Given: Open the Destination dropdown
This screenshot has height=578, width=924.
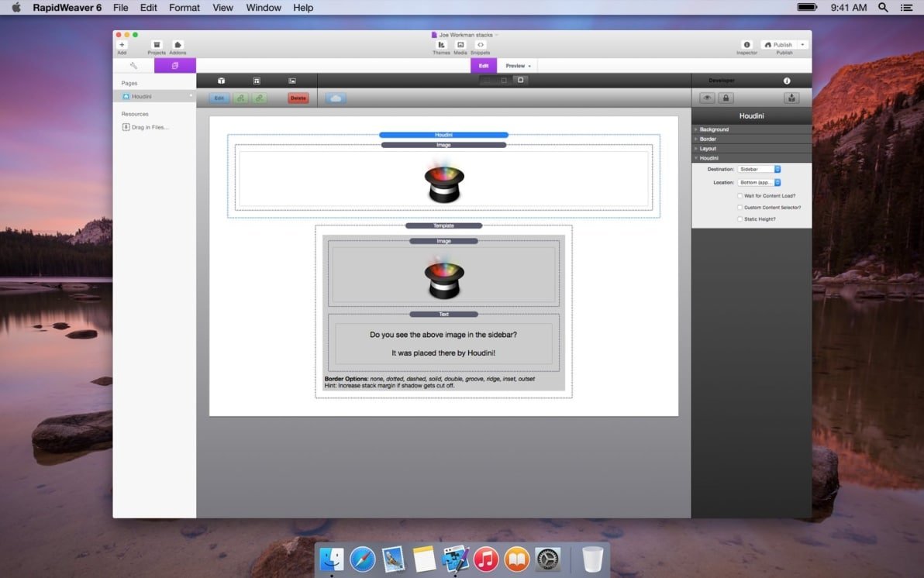Looking at the screenshot, I should tap(759, 169).
